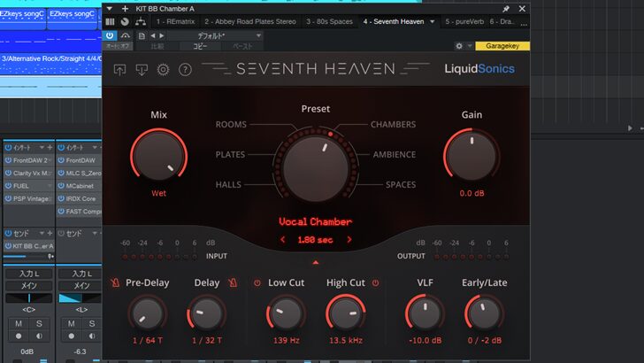Add plugin with plus icon in title bar
The image size is (644, 363).
pyautogui.click(x=125, y=8)
